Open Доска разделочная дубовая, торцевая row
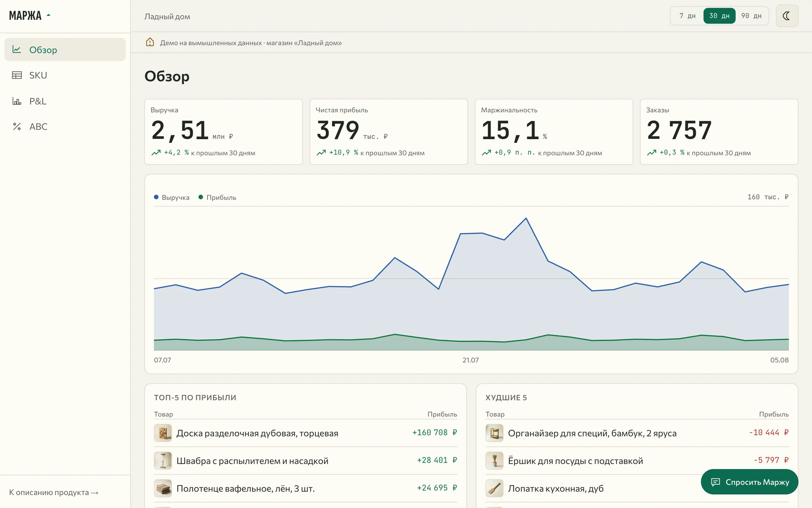The height and width of the screenshot is (508, 812). tap(306, 433)
